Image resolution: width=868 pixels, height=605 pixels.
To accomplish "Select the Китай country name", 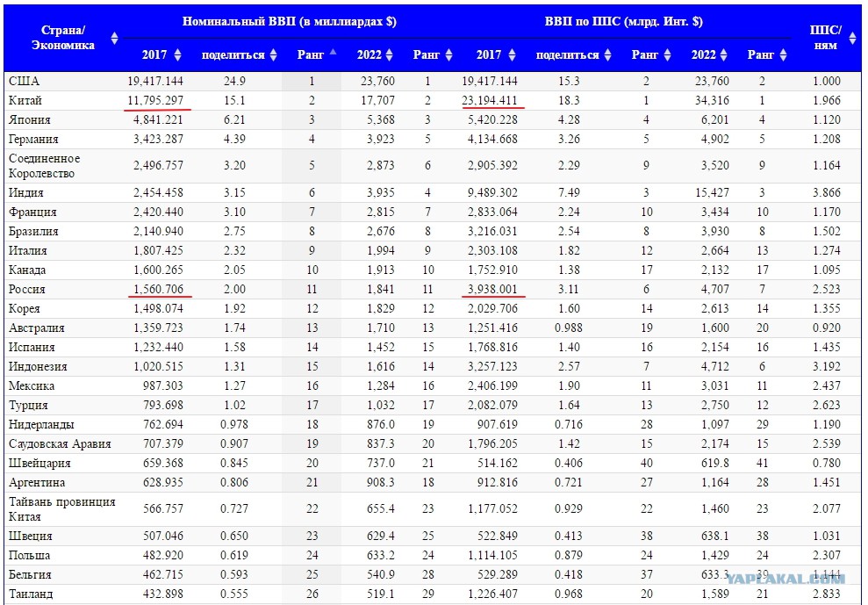I will click(25, 100).
